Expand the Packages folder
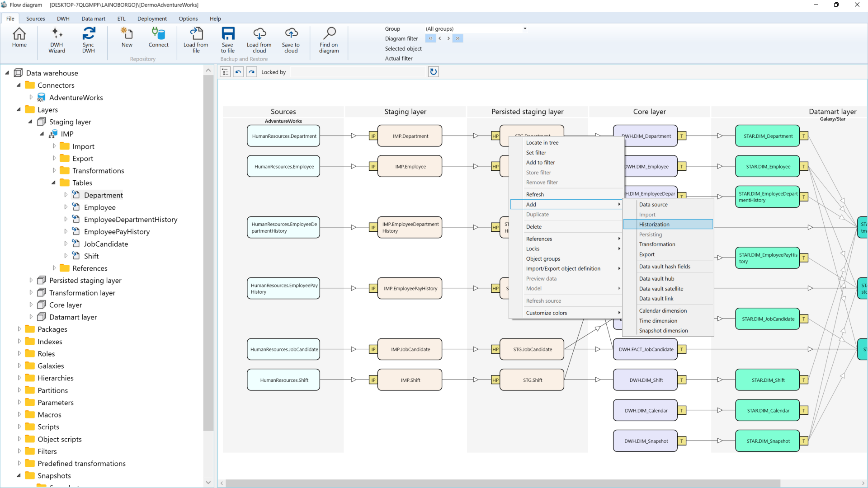 19,329
